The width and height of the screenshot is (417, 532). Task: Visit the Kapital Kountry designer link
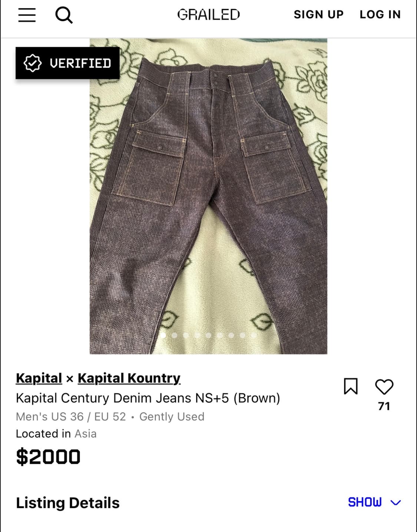pyautogui.click(x=129, y=378)
